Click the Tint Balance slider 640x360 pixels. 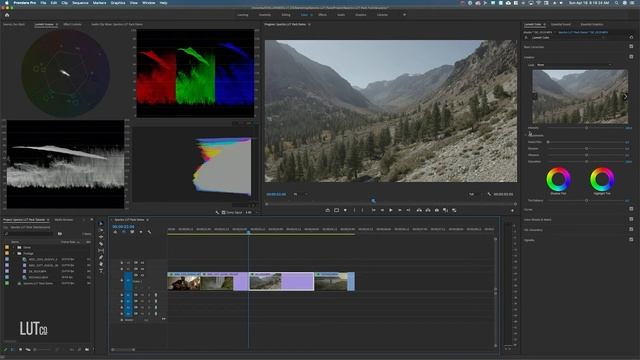coord(587,200)
